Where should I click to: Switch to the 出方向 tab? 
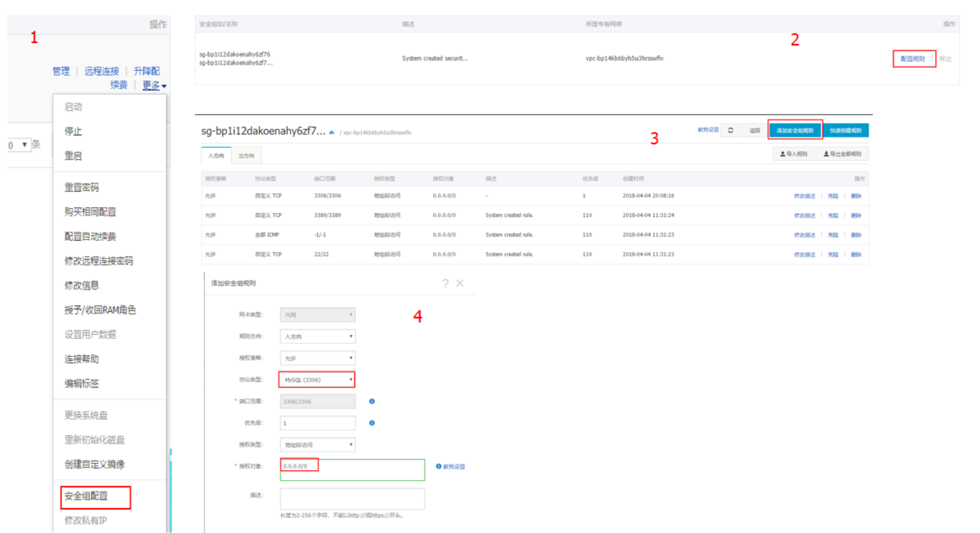[x=246, y=156]
